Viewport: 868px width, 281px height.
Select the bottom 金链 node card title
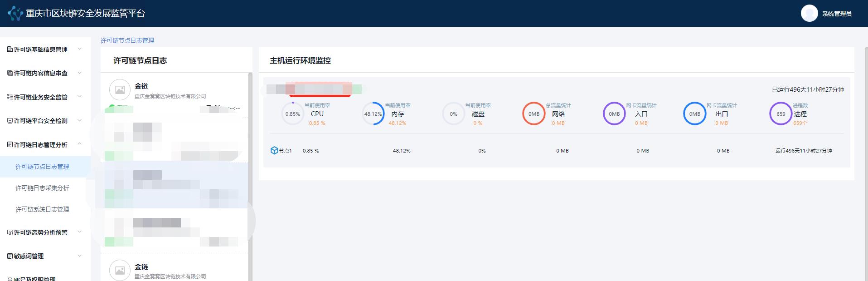(x=141, y=266)
